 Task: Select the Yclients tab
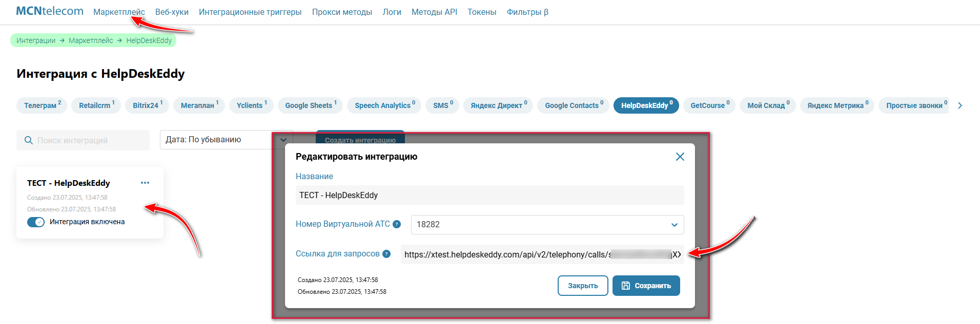click(x=251, y=105)
